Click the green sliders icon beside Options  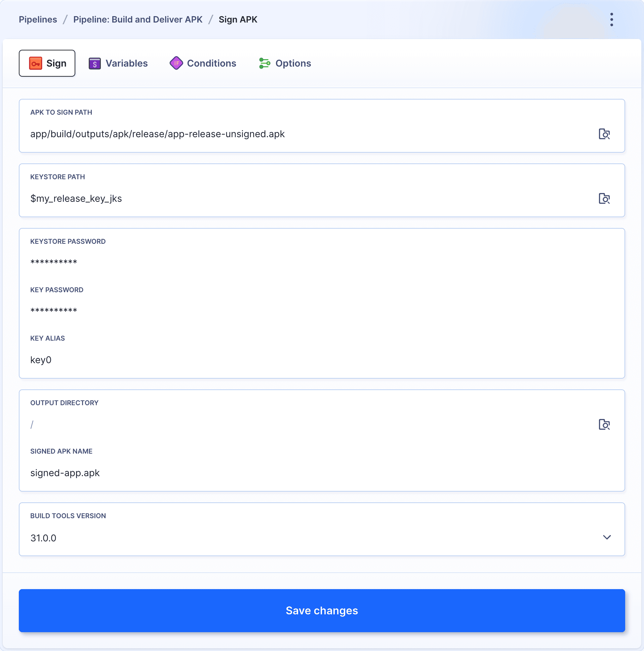click(264, 63)
